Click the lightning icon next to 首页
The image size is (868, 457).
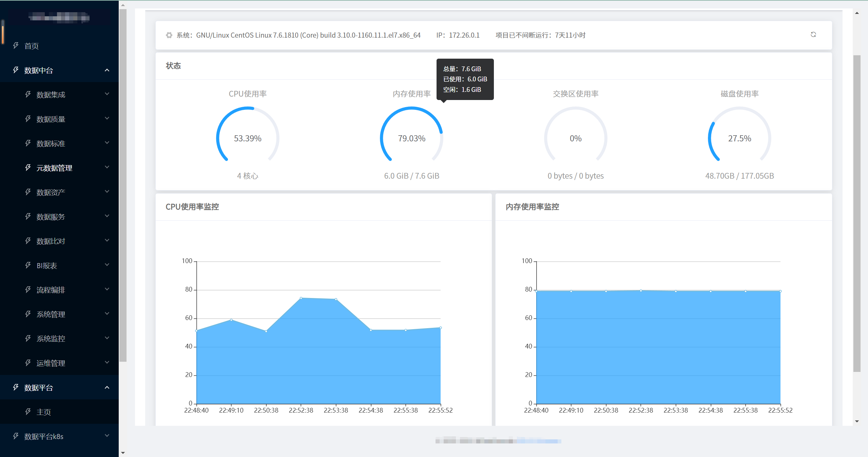[16, 45]
